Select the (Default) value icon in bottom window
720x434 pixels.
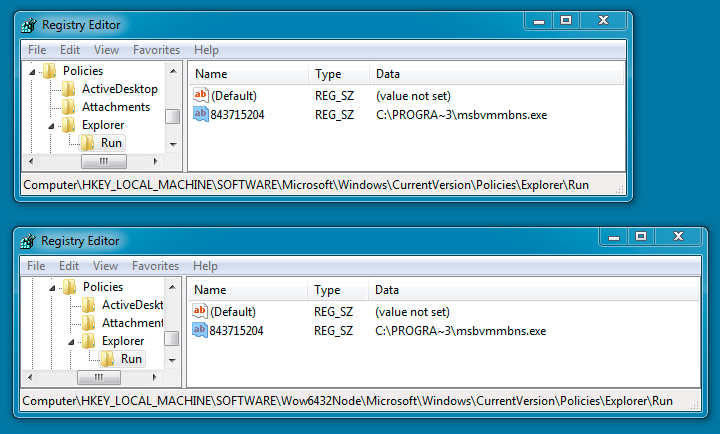200,312
